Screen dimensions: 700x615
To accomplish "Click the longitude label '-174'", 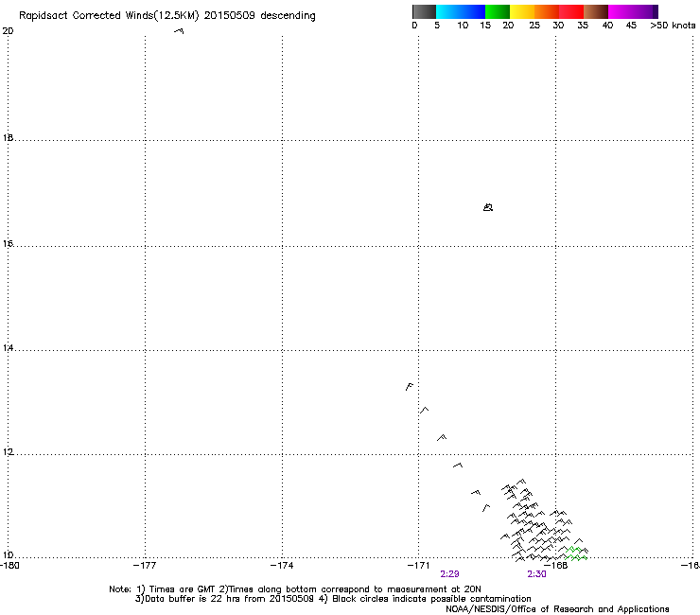I will click(x=282, y=566).
